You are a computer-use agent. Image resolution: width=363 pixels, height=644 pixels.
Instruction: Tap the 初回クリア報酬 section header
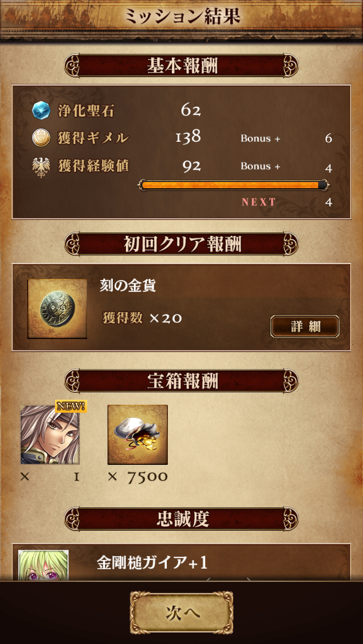click(181, 244)
